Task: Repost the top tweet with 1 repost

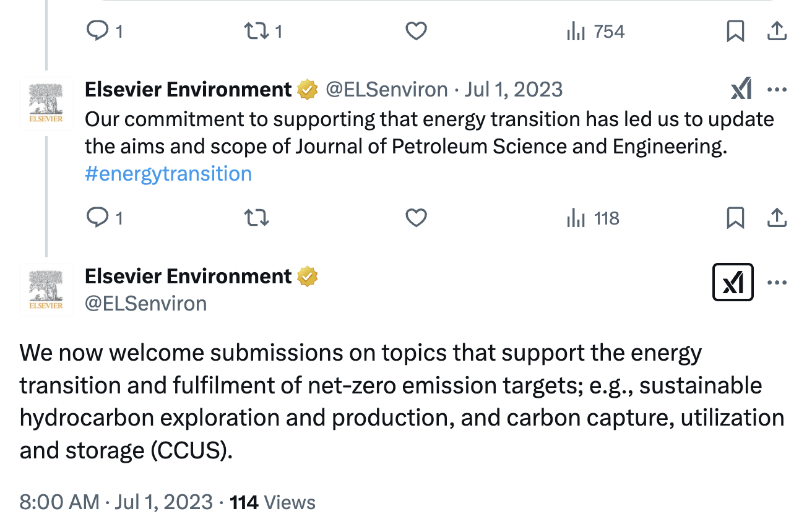Action: pos(257,32)
